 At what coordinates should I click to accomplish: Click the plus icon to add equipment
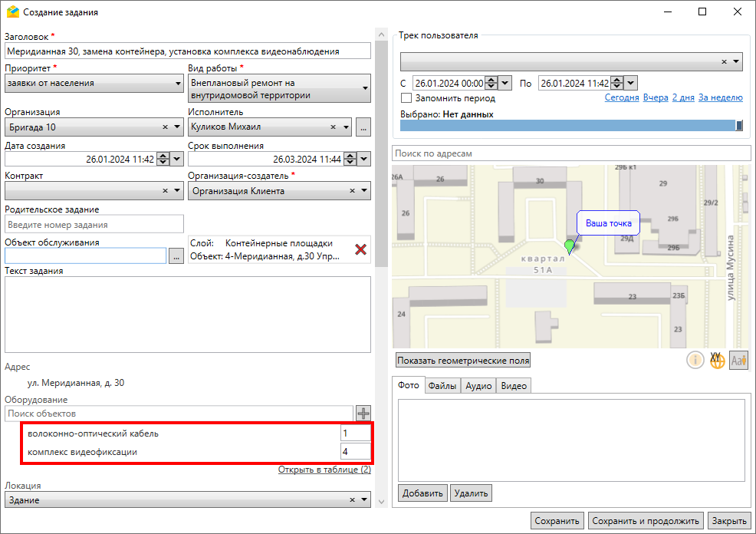point(363,414)
